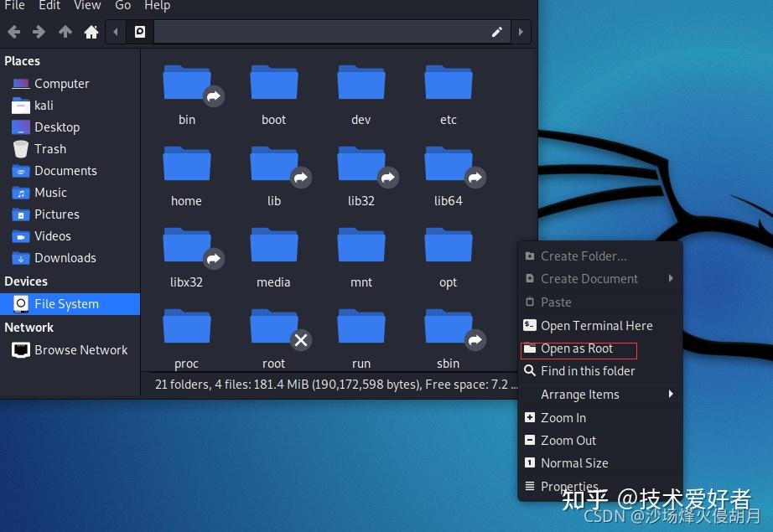Screen dimensions: 773x532
Task: Click the file system disk path button
Action: 140,32
